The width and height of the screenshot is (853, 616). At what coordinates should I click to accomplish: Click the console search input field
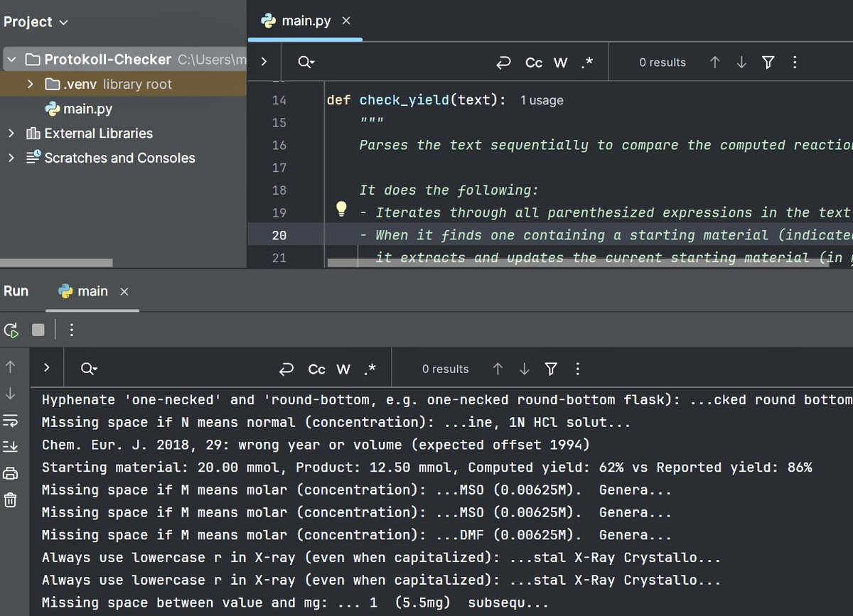click(185, 369)
